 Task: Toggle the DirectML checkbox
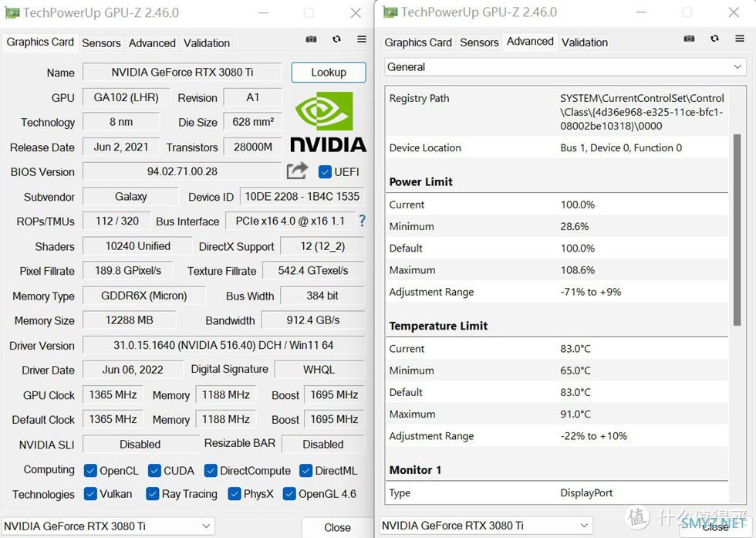305,470
